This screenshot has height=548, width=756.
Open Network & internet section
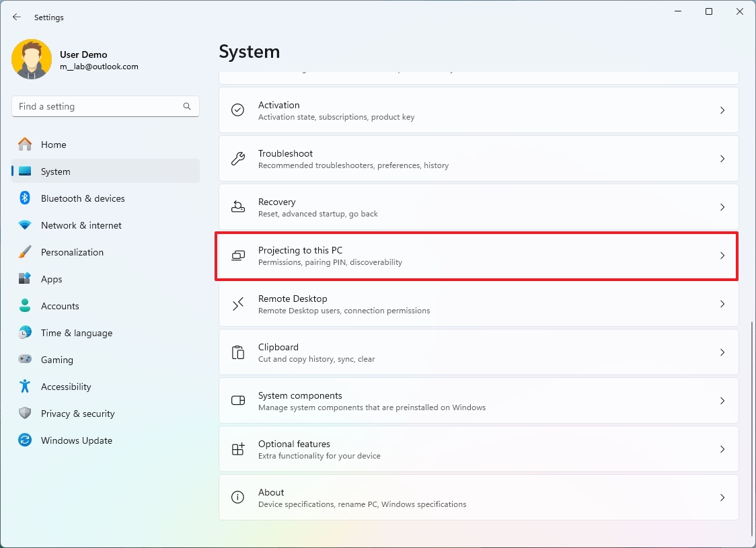tap(106, 225)
